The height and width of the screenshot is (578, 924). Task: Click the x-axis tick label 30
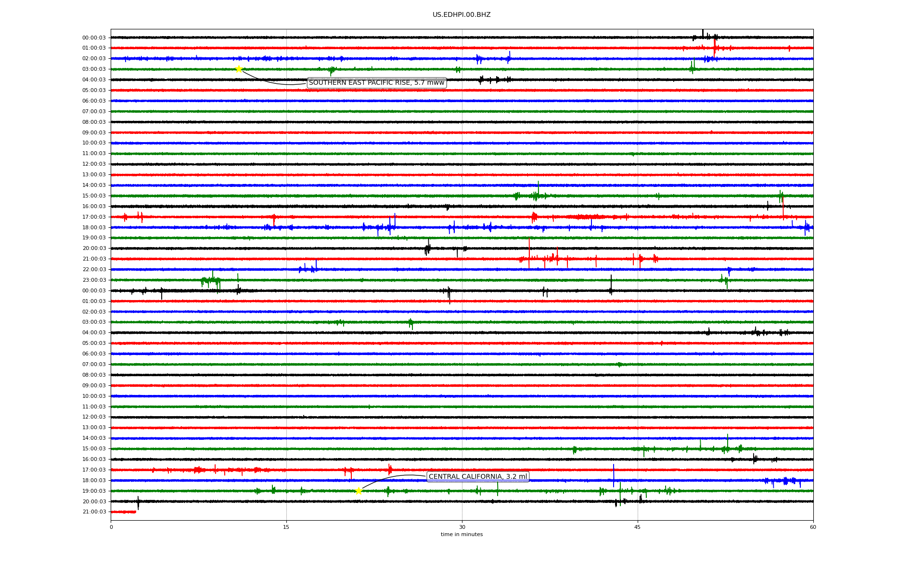[462, 527]
